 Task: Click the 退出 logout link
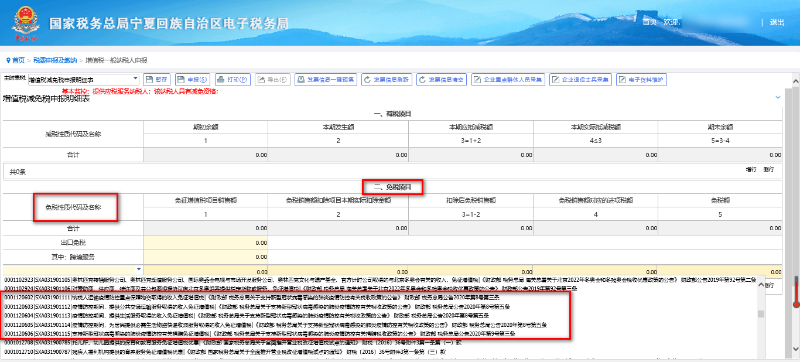[777, 22]
